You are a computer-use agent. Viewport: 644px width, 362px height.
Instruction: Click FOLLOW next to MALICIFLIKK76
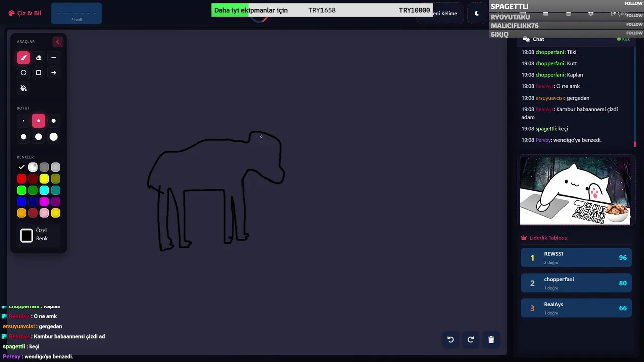coord(634,24)
